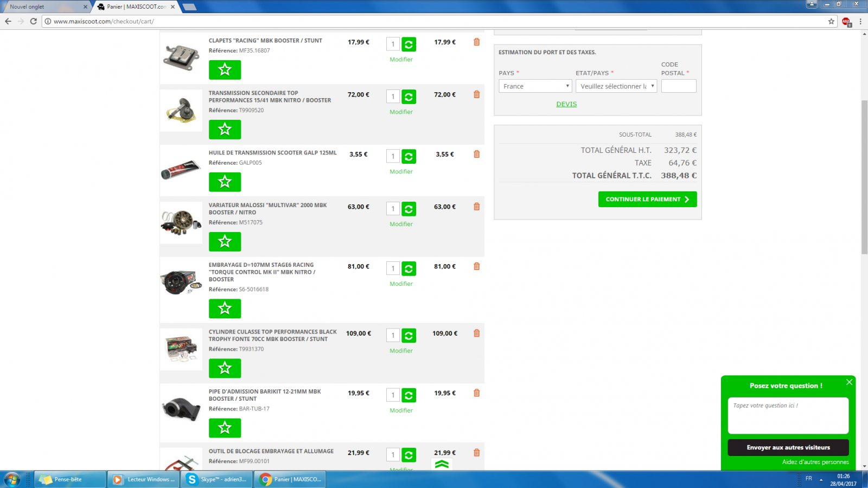Open Variateur Malossi Multivar product image
Screen dimensions: 868x488
click(181, 222)
